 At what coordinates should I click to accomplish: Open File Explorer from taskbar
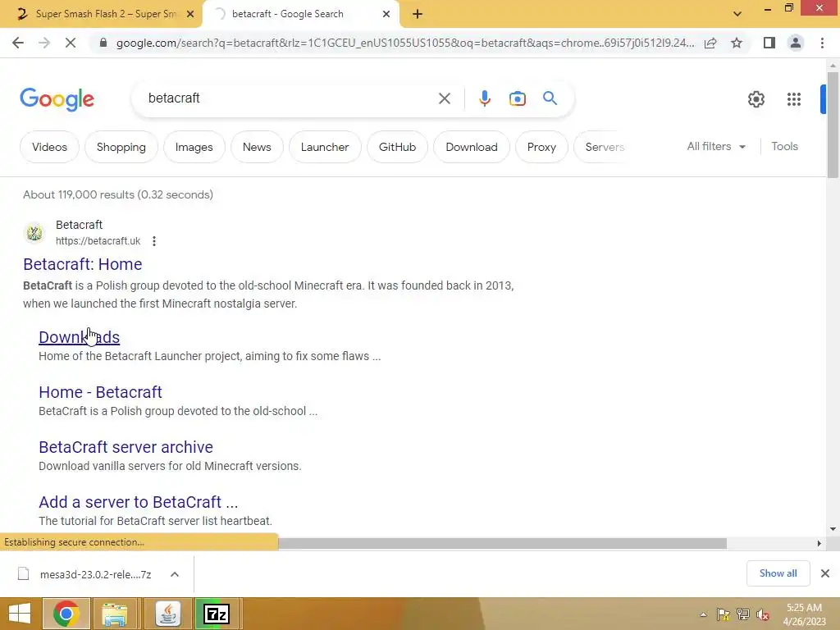115,614
